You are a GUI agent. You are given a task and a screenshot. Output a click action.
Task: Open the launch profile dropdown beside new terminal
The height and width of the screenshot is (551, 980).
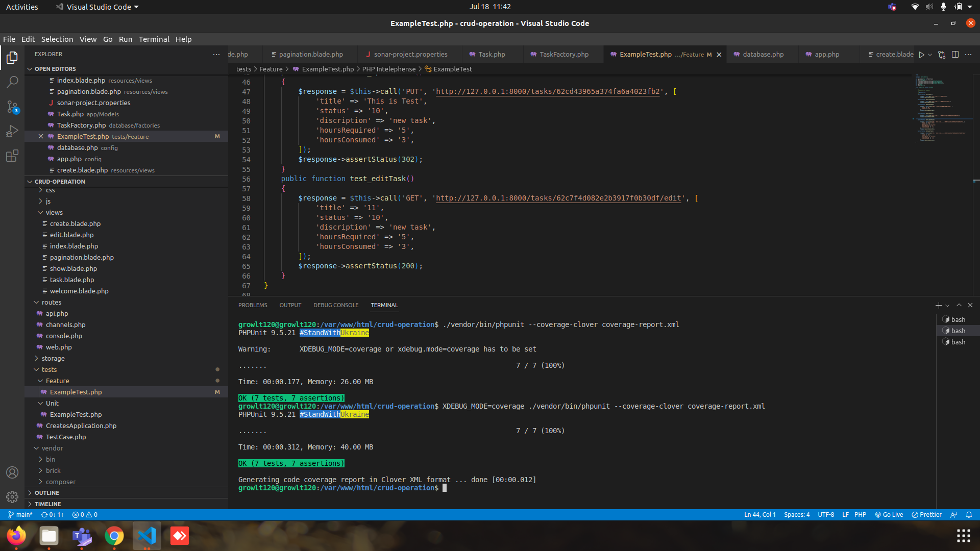point(947,306)
